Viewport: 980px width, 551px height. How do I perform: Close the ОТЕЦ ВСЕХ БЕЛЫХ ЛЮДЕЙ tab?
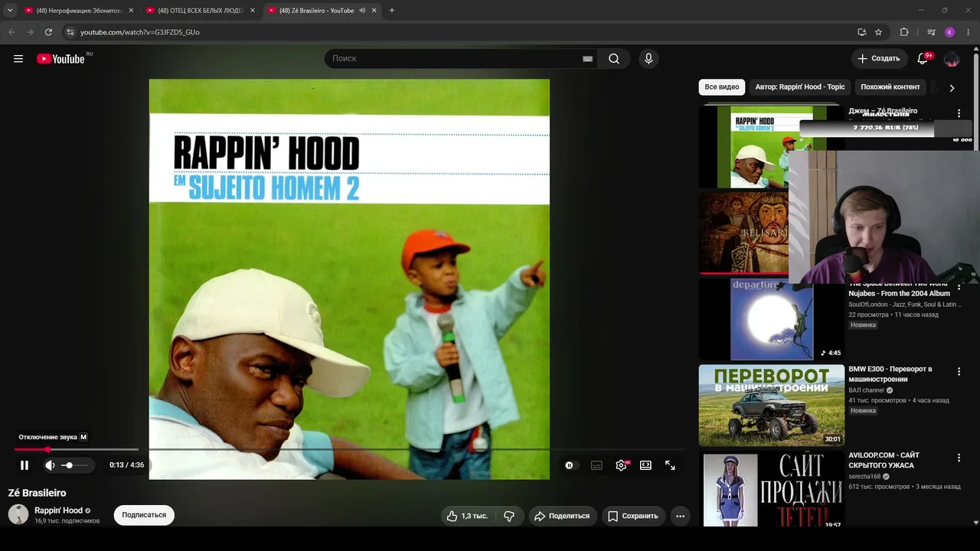coord(253,11)
